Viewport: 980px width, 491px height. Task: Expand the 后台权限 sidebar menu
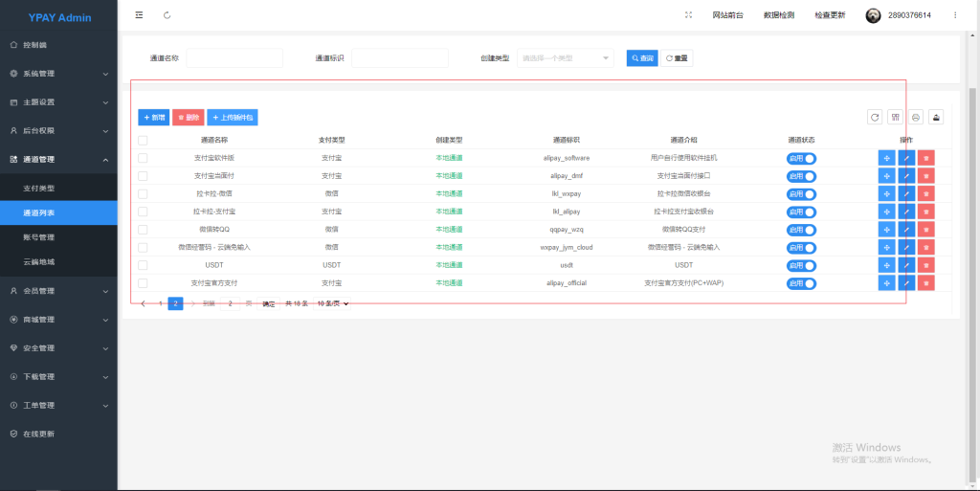(58, 130)
